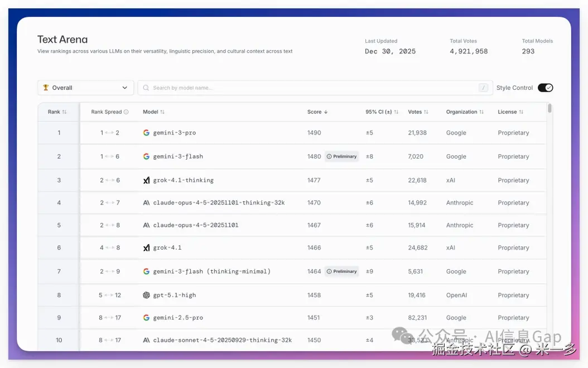Click Preliminary badge on score 1464 row

(341, 271)
